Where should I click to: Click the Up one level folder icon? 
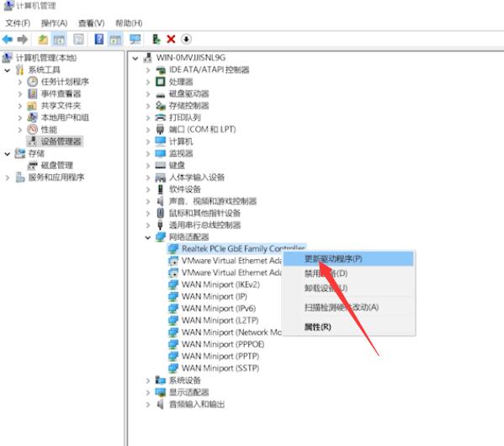pos(43,40)
